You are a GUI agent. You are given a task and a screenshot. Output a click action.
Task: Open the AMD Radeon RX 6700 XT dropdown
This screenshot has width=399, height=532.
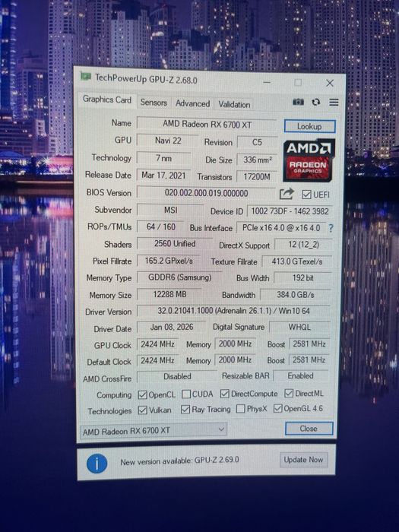point(154,431)
